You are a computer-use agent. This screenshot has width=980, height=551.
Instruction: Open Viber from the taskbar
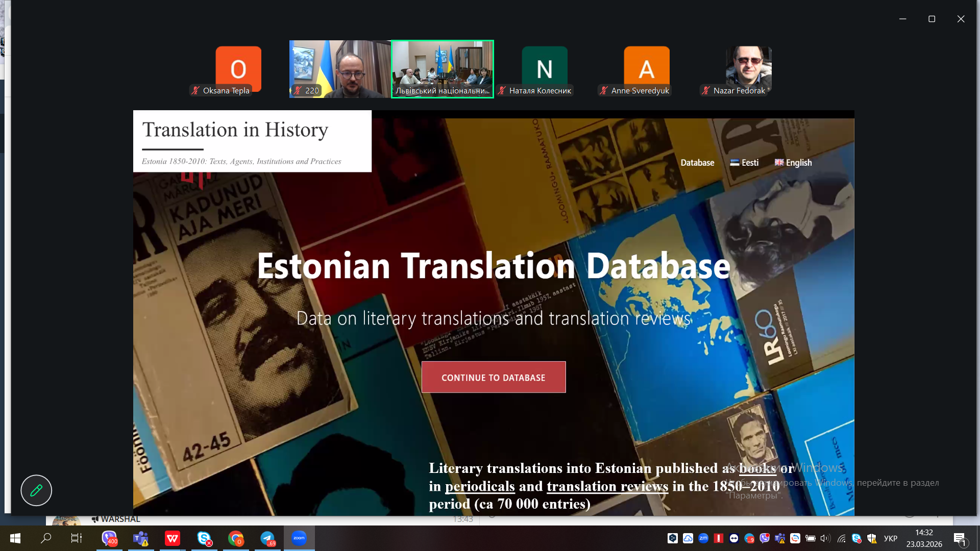coord(109,538)
